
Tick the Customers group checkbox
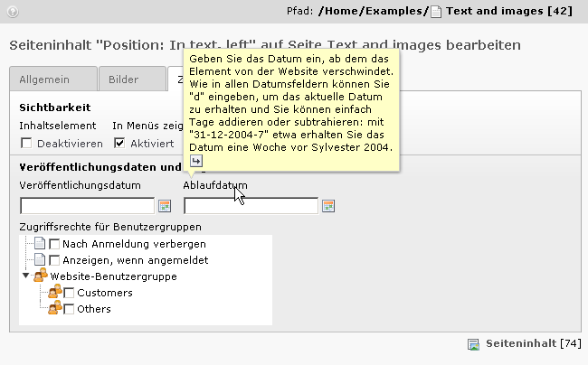point(69,293)
